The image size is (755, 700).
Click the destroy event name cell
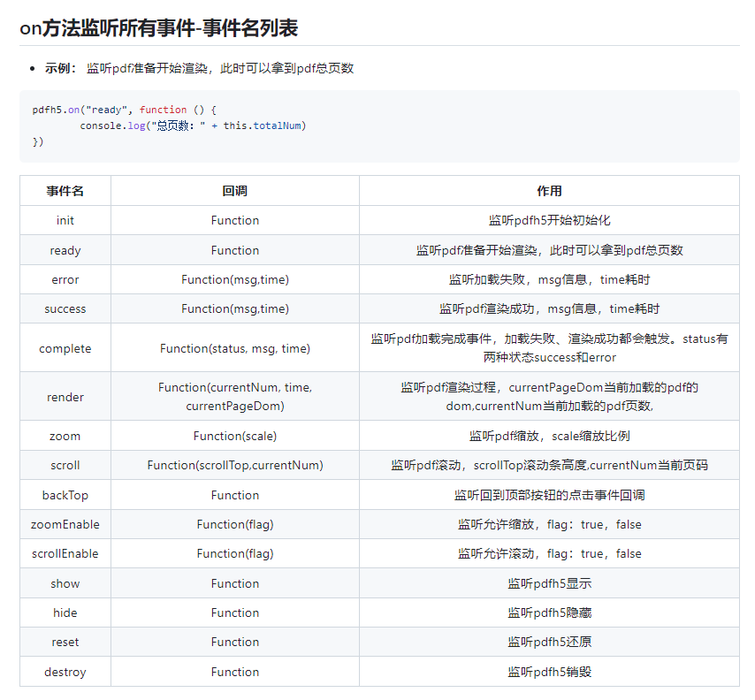coord(65,672)
